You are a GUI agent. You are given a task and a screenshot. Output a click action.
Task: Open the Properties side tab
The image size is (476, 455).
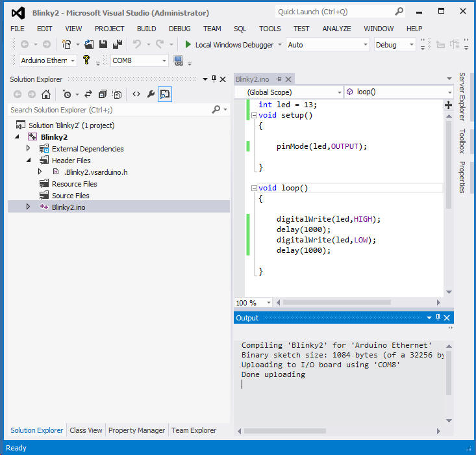462,177
